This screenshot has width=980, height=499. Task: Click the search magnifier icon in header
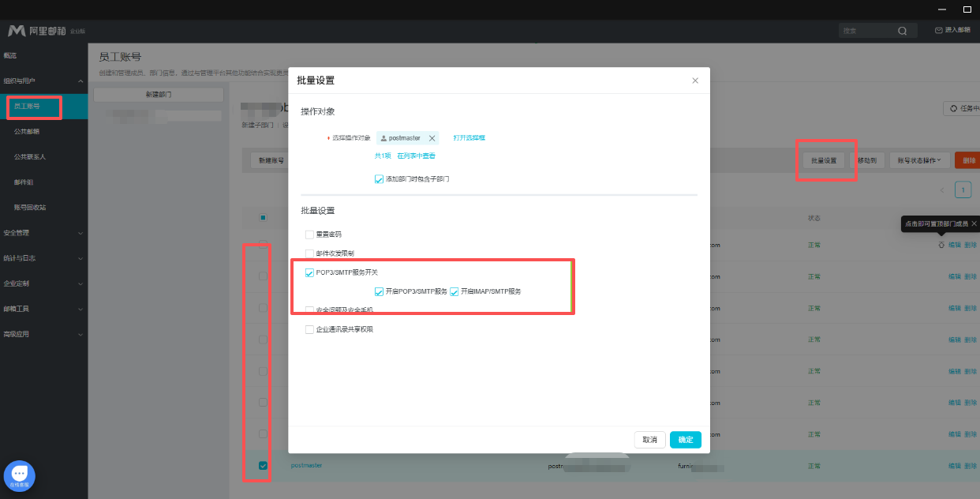[x=902, y=31]
